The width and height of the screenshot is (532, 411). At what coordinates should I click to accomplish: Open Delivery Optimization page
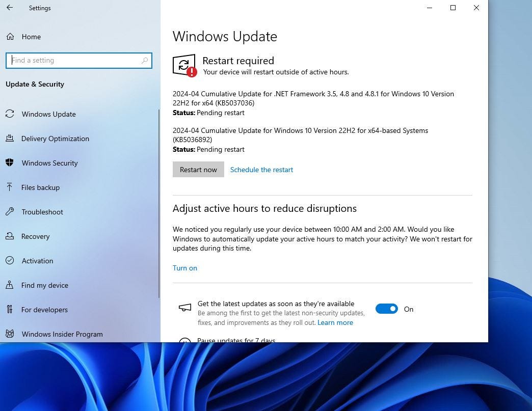(x=56, y=139)
